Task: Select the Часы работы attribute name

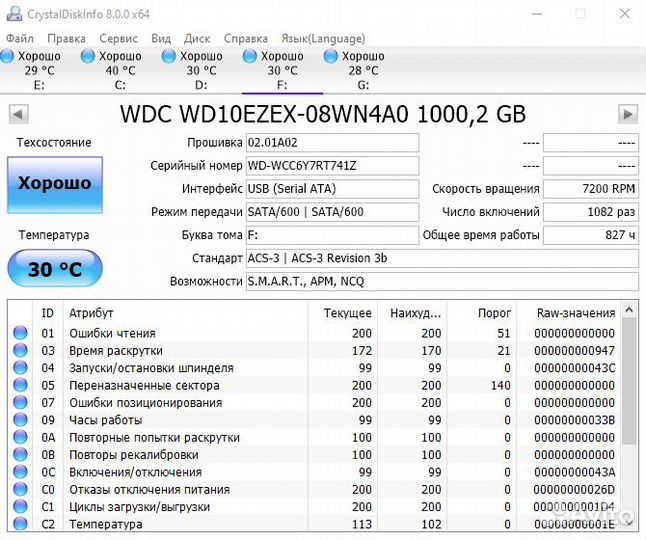Action: pos(105,420)
